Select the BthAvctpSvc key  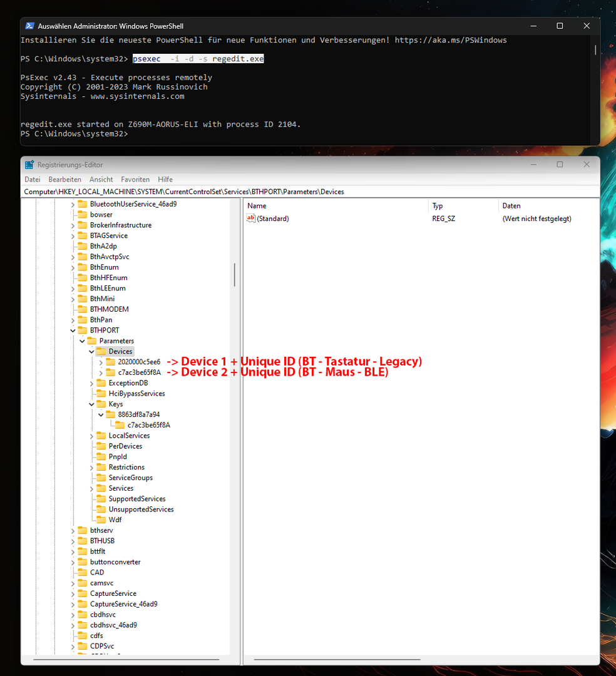point(110,257)
